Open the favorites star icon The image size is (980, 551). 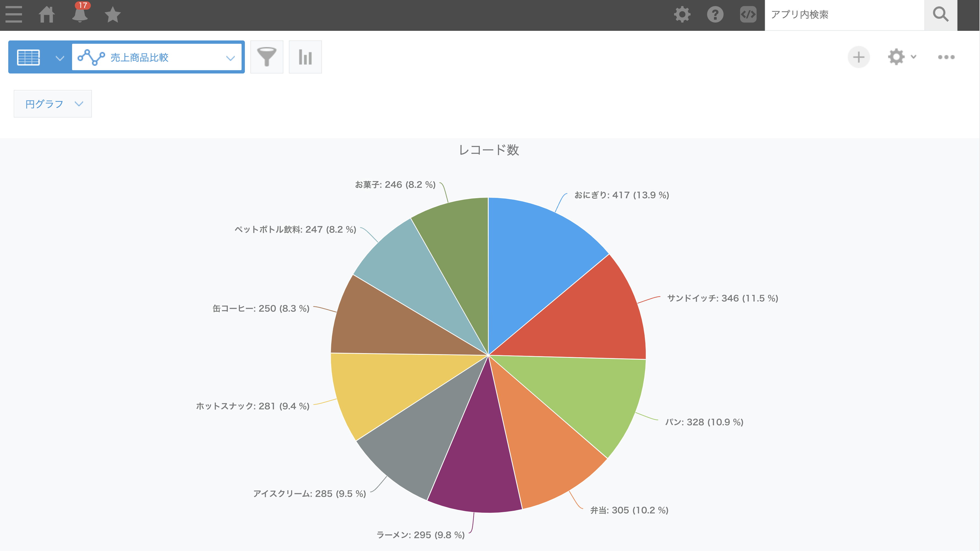[x=113, y=15]
